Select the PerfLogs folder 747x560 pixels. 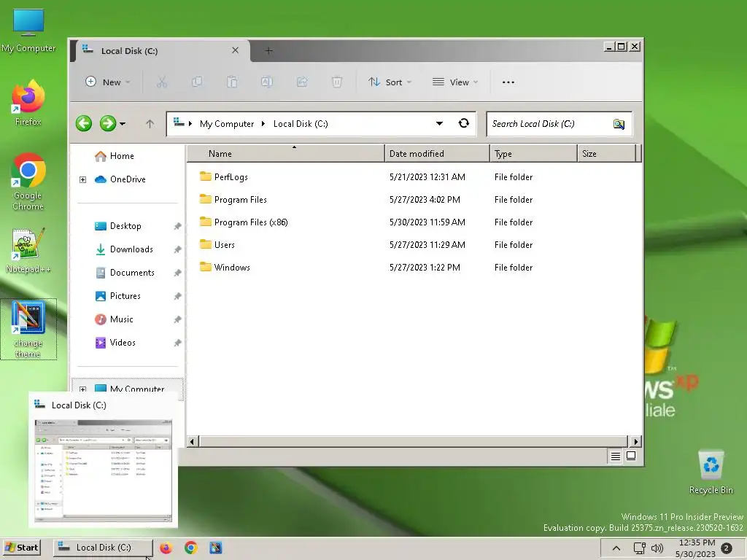[x=231, y=176]
